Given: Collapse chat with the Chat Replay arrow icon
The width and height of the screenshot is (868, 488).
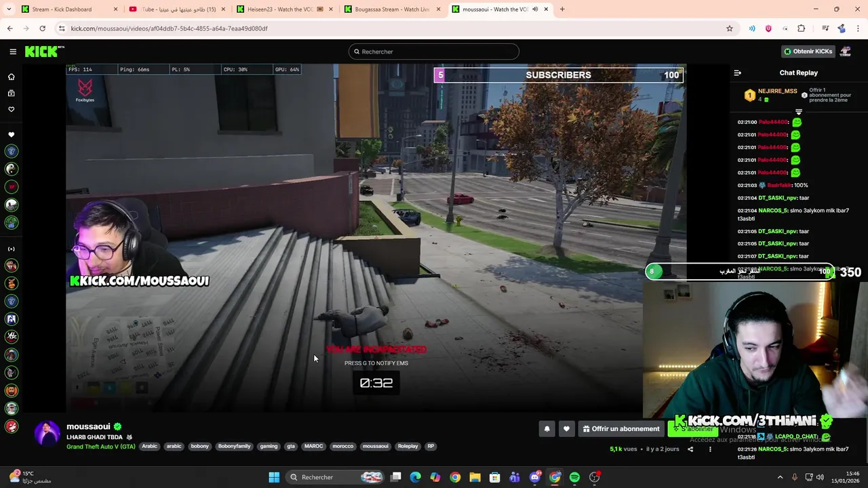Looking at the screenshot, I should click(x=738, y=73).
